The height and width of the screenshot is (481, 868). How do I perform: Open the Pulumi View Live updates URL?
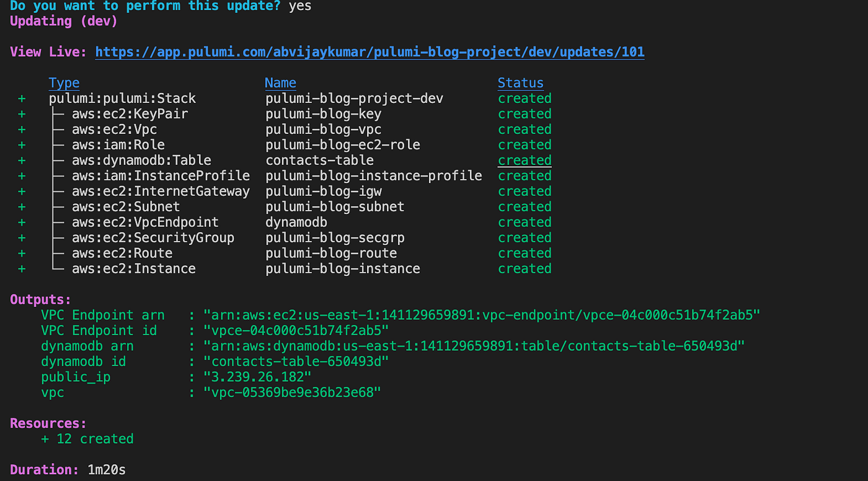(x=370, y=52)
